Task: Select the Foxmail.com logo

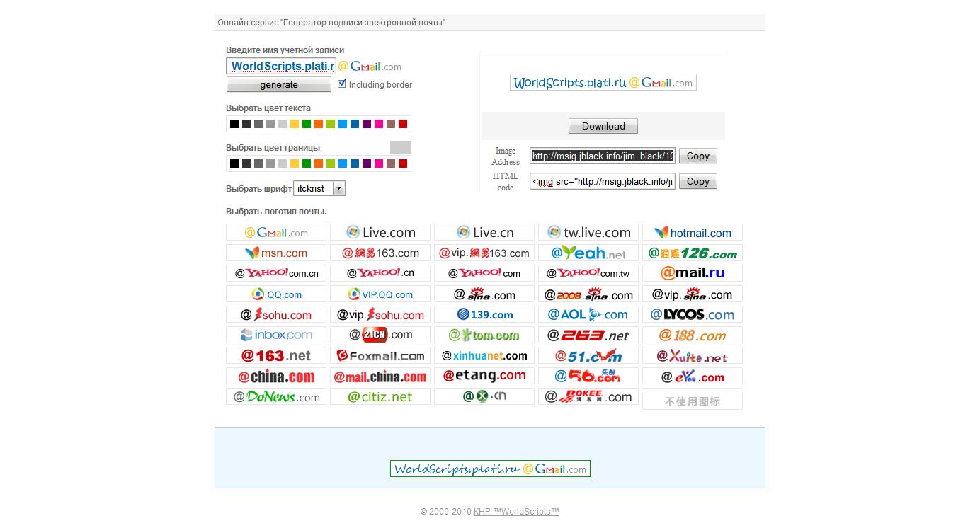Action: coord(380,355)
